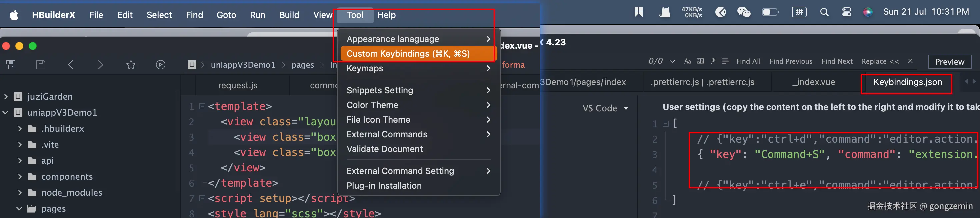Open Spotlight search magnifier icon
980x218 pixels.
(x=824, y=13)
